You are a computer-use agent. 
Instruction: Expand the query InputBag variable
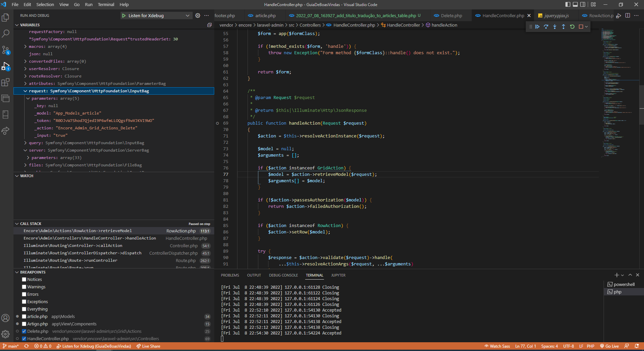tap(26, 143)
